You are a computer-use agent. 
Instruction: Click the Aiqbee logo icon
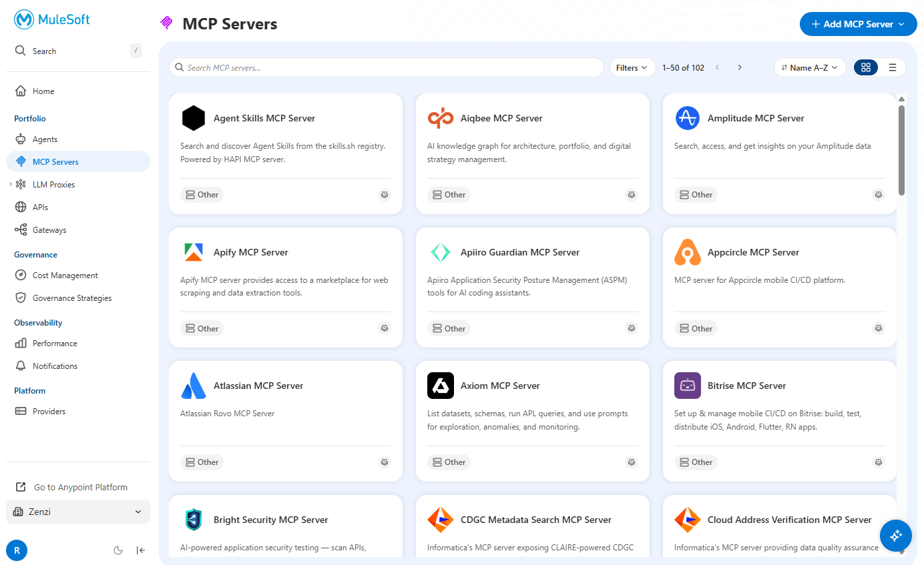[x=440, y=118]
